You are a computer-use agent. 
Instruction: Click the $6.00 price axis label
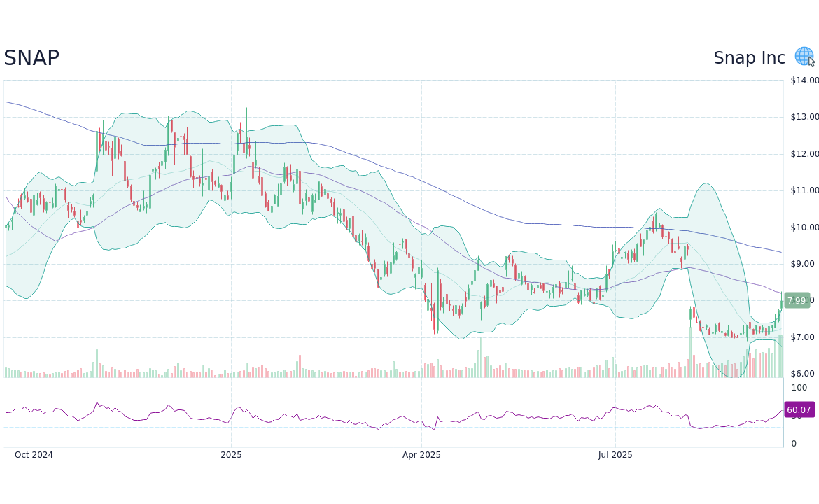(x=802, y=373)
